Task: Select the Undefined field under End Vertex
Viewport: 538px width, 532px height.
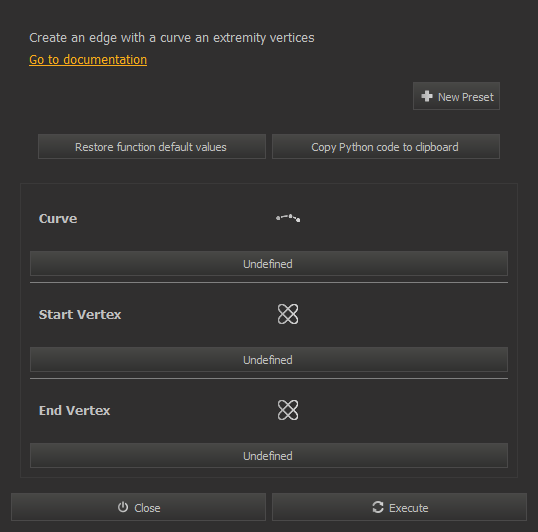Action: pyautogui.click(x=269, y=456)
